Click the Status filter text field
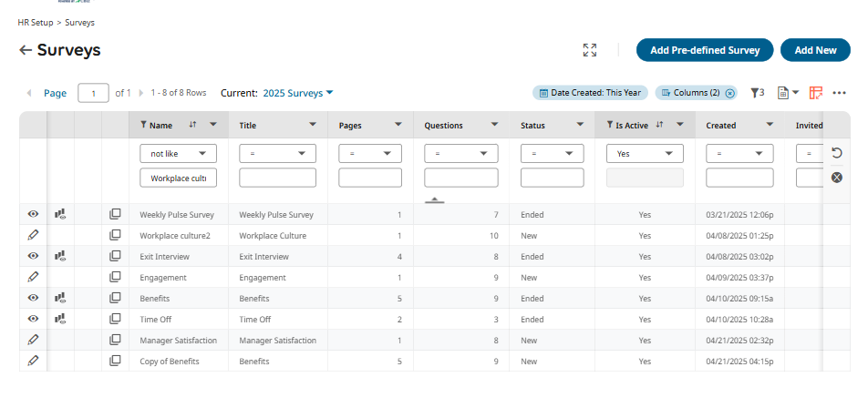Image resolution: width=868 pixels, height=408 pixels. coord(552,178)
